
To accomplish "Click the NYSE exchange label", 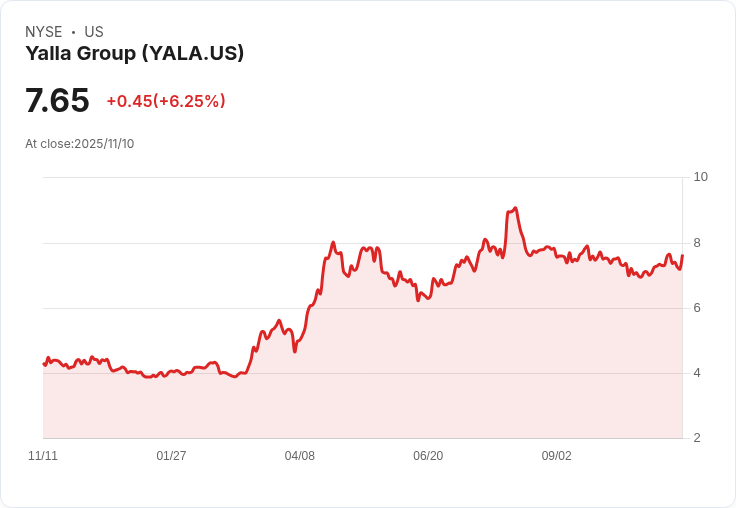I will click(x=43, y=32).
